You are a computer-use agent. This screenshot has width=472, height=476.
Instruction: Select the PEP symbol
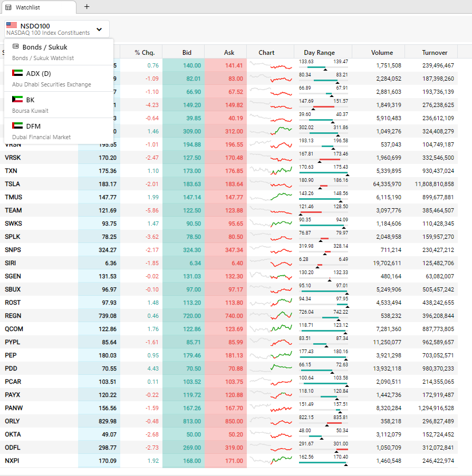point(11,355)
